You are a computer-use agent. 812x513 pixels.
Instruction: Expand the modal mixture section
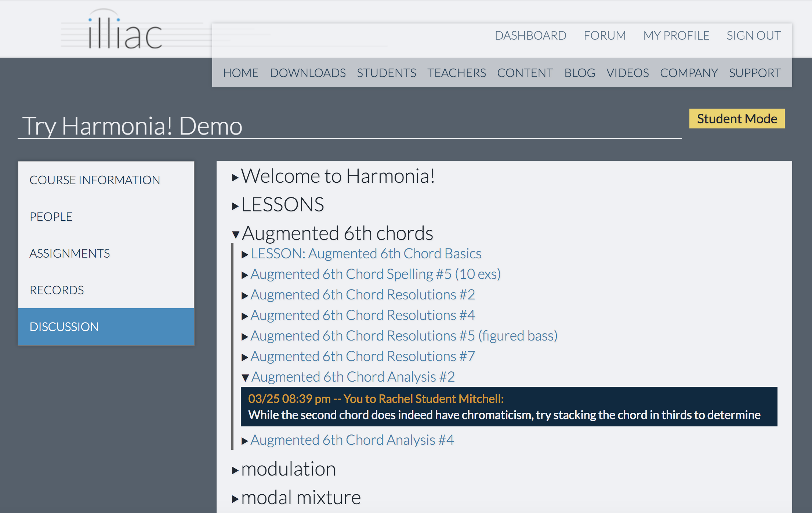tap(235, 499)
